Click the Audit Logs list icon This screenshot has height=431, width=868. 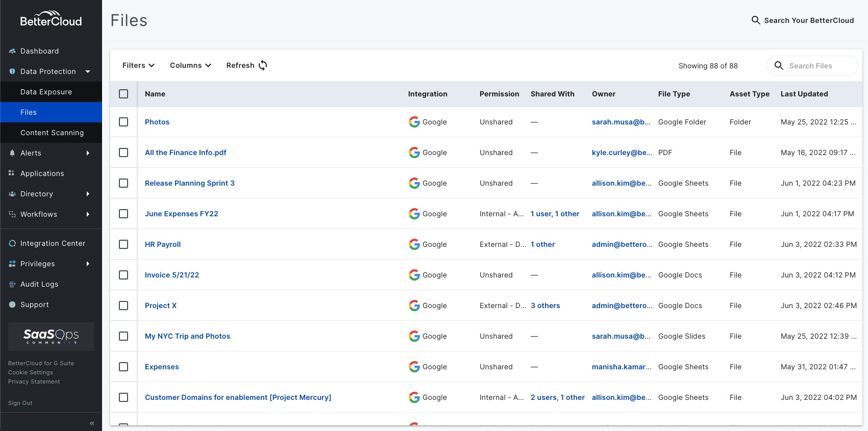(x=12, y=284)
